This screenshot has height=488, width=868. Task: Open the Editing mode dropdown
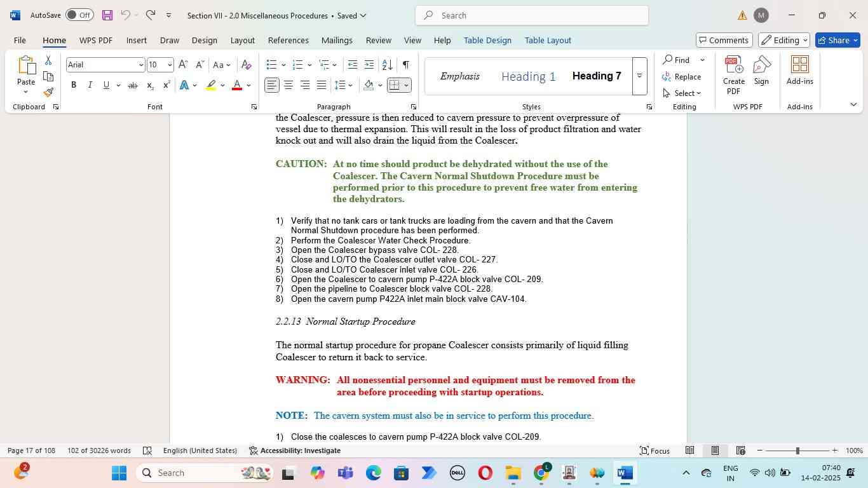coord(784,40)
